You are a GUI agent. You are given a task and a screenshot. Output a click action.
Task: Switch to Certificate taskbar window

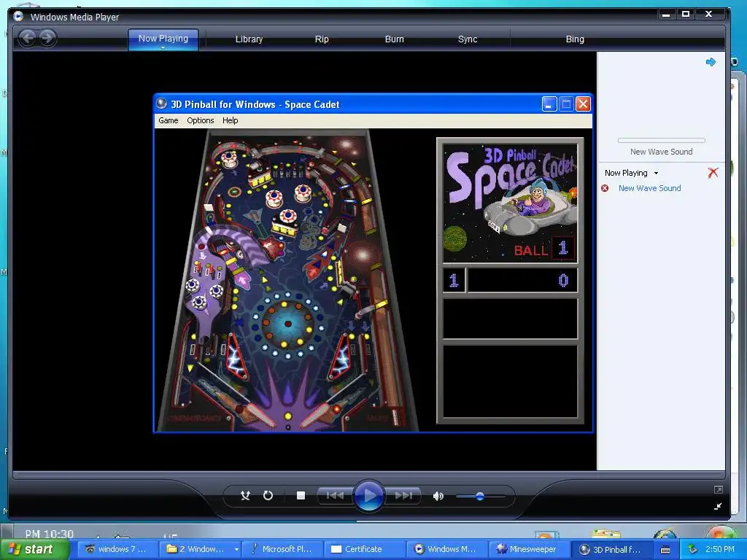pyautogui.click(x=365, y=549)
